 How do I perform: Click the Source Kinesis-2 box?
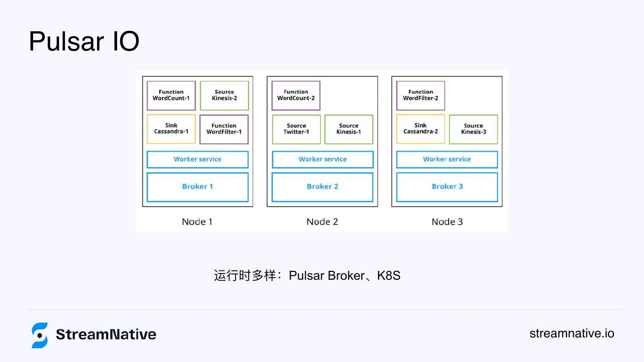pos(225,95)
